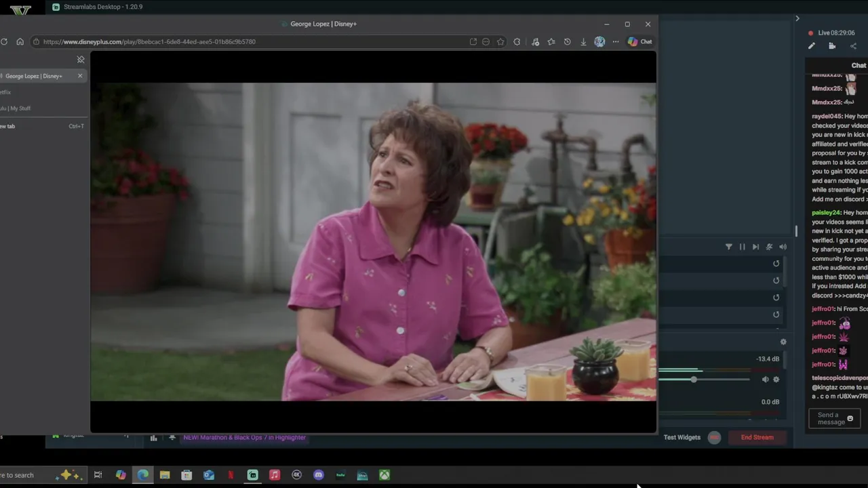The image size is (868, 488).
Task: Open browser profile avatar
Action: click(599, 41)
